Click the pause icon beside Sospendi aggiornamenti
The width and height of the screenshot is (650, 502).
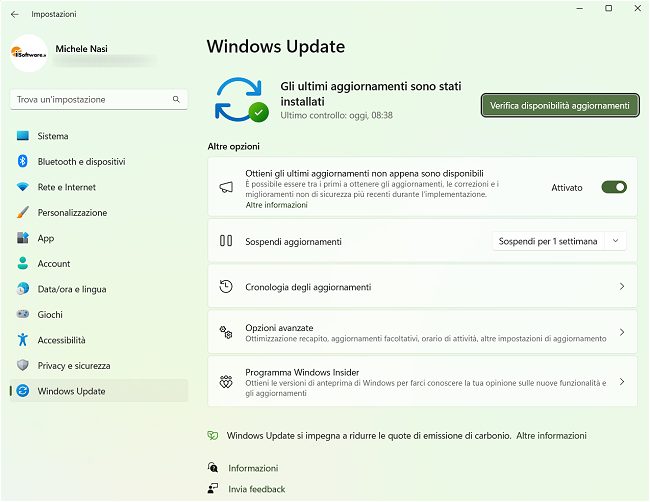[x=226, y=241]
